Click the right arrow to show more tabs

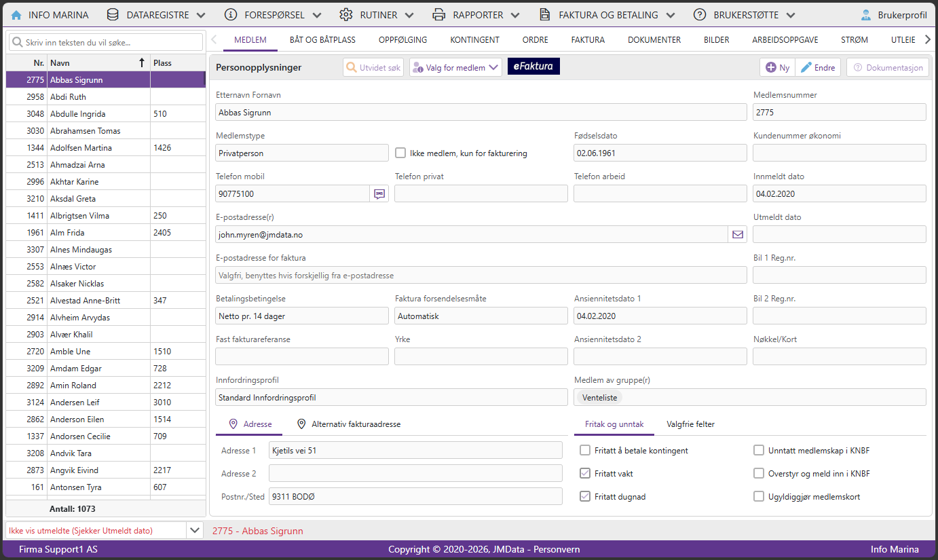click(928, 39)
